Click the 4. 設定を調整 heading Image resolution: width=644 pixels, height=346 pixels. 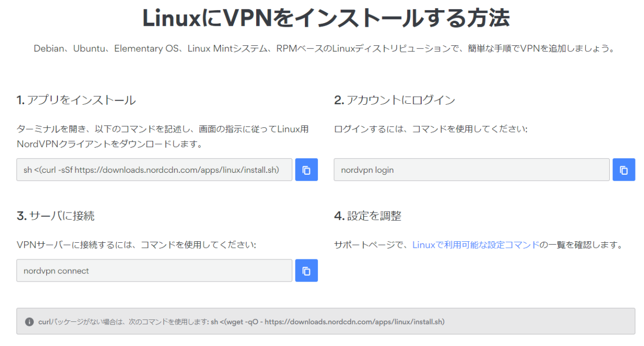[x=368, y=216]
